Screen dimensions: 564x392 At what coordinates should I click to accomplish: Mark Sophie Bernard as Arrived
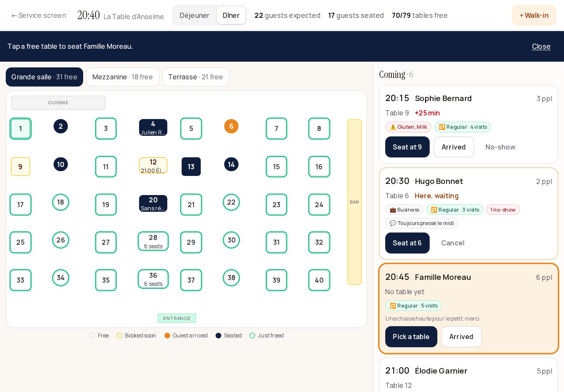click(453, 147)
